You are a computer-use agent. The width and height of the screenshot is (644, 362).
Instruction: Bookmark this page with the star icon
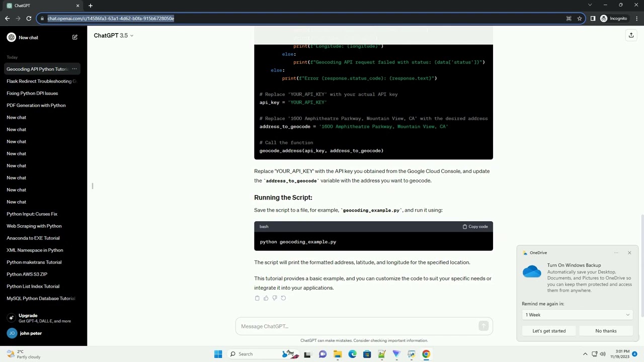coord(580,19)
